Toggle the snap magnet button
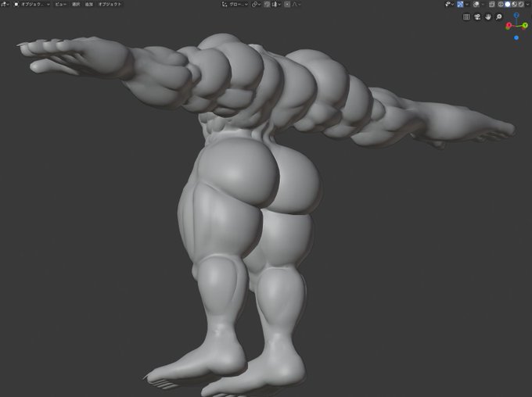Viewport: 532px width, 397px height. [x=267, y=4]
